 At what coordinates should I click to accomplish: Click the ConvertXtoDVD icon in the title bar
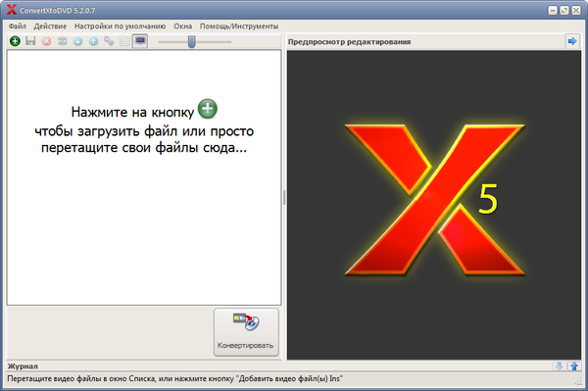[12, 10]
